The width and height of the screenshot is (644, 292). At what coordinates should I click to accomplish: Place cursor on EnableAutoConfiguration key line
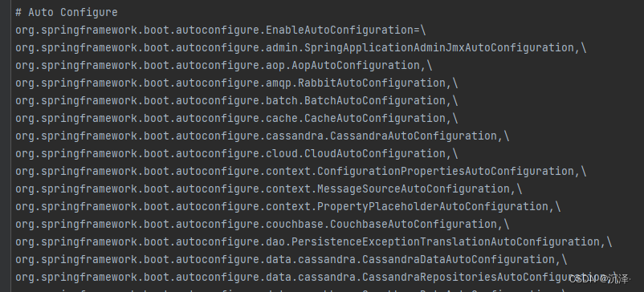pos(221,30)
